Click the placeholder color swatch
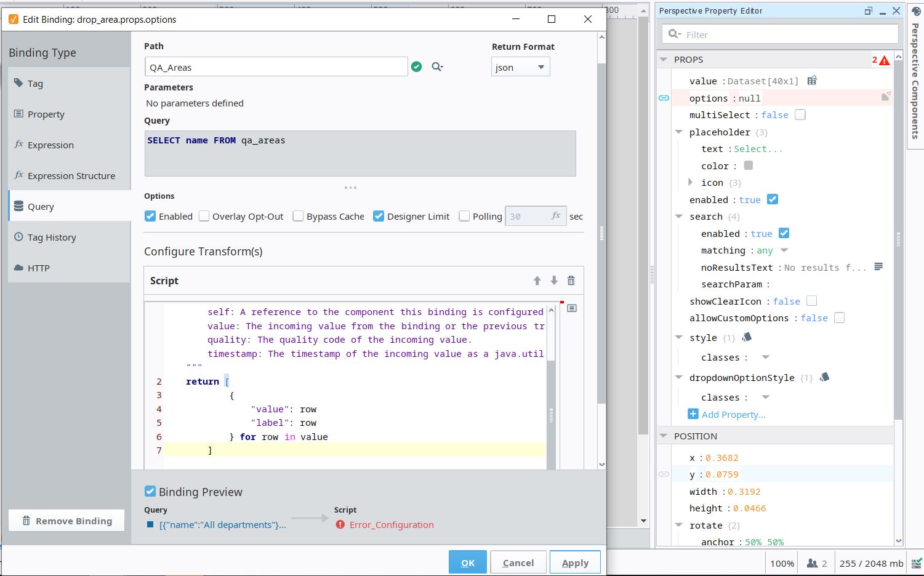Image resolution: width=924 pixels, height=576 pixels. click(749, 165)
